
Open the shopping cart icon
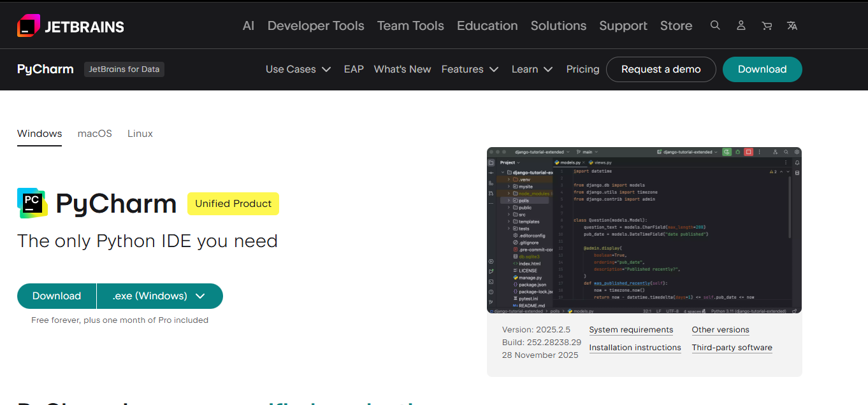click(767, 25)
